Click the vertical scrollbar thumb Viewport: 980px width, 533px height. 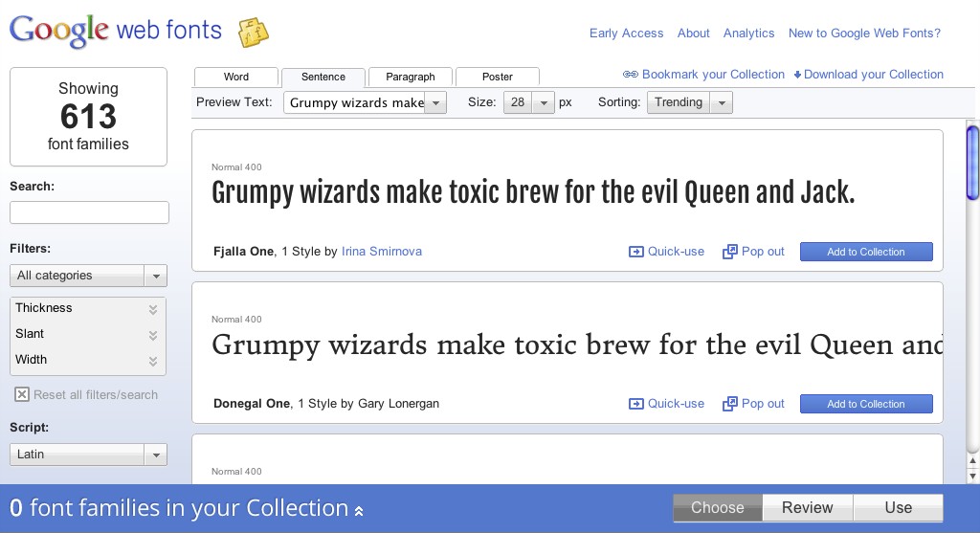pyautogui.click(x=972, y=163)
